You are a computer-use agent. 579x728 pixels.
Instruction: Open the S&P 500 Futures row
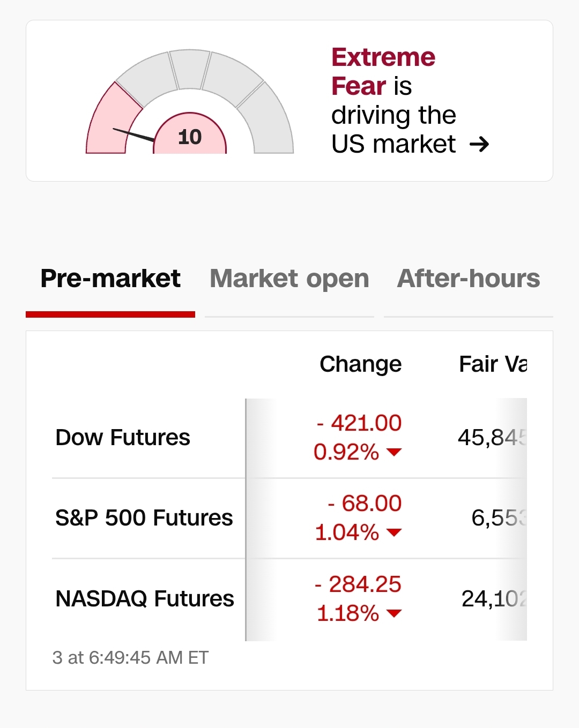[x=144, y=518]
